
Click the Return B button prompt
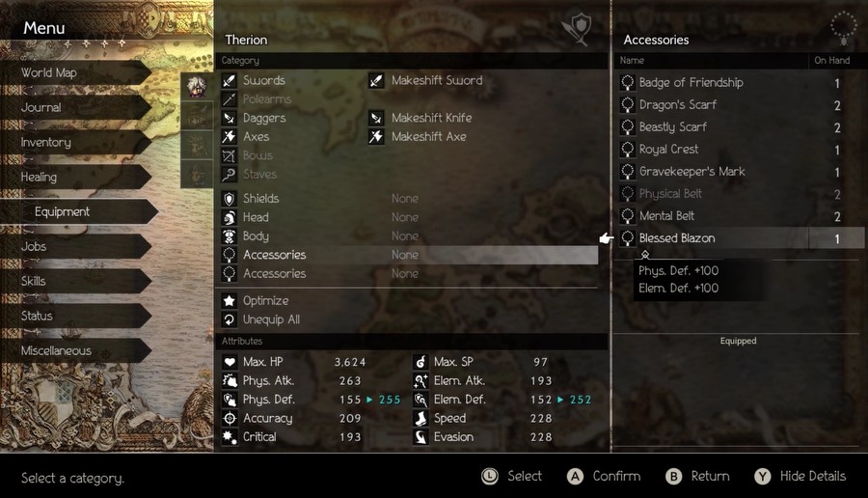(697, 477)
